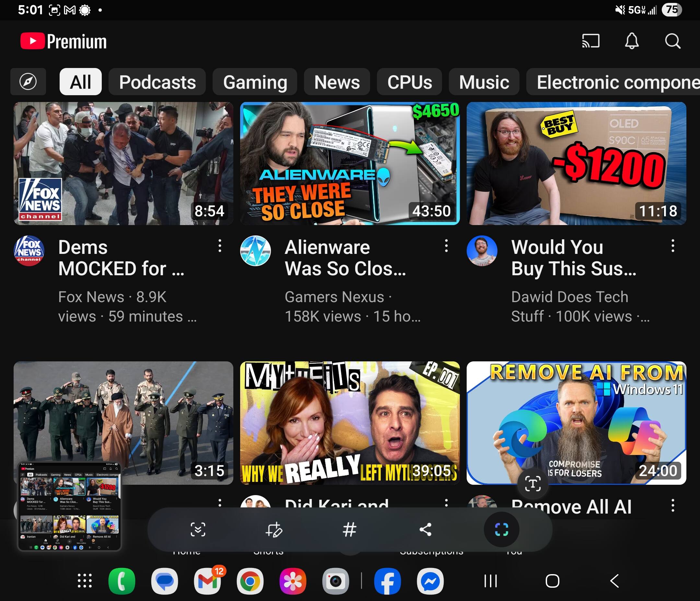700x601 pixels.
Task: Tap the blue smart select capture icon
Action: [501, 529]
